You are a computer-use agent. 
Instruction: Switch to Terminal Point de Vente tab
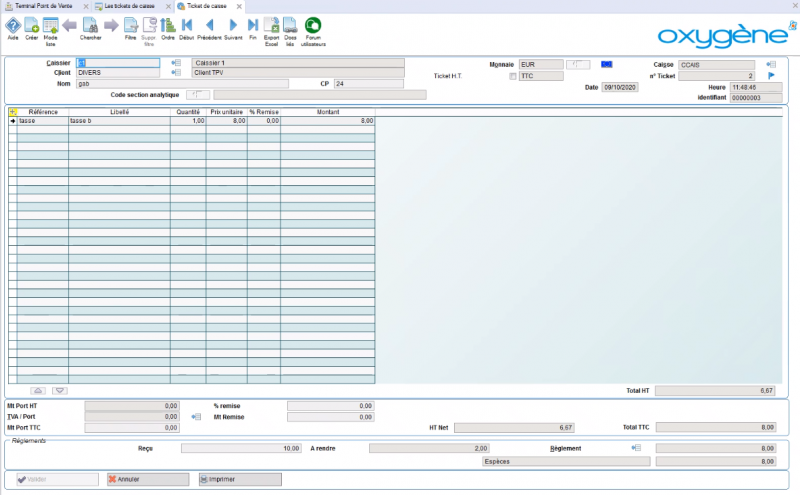40,6
